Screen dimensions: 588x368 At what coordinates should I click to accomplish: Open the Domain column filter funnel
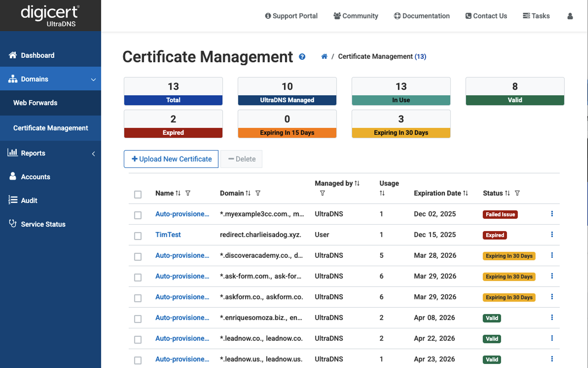[258, 193]
